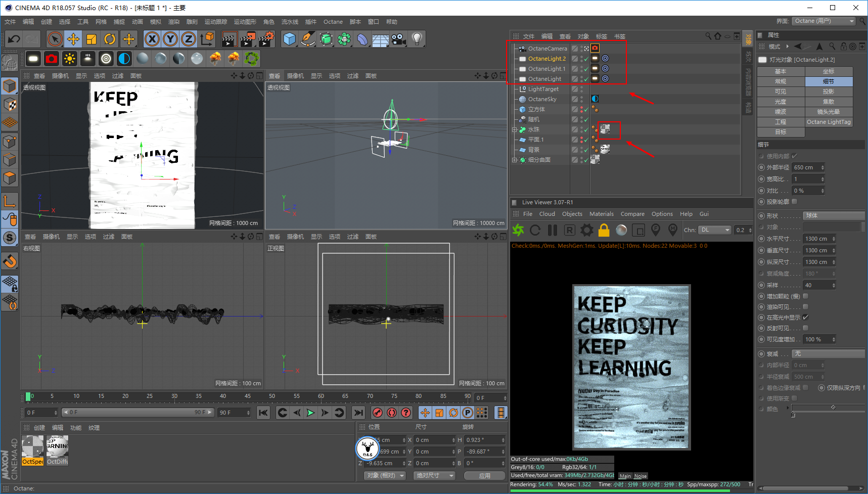
Task: Click the 应用 apply button
Action: coord(484,476)
